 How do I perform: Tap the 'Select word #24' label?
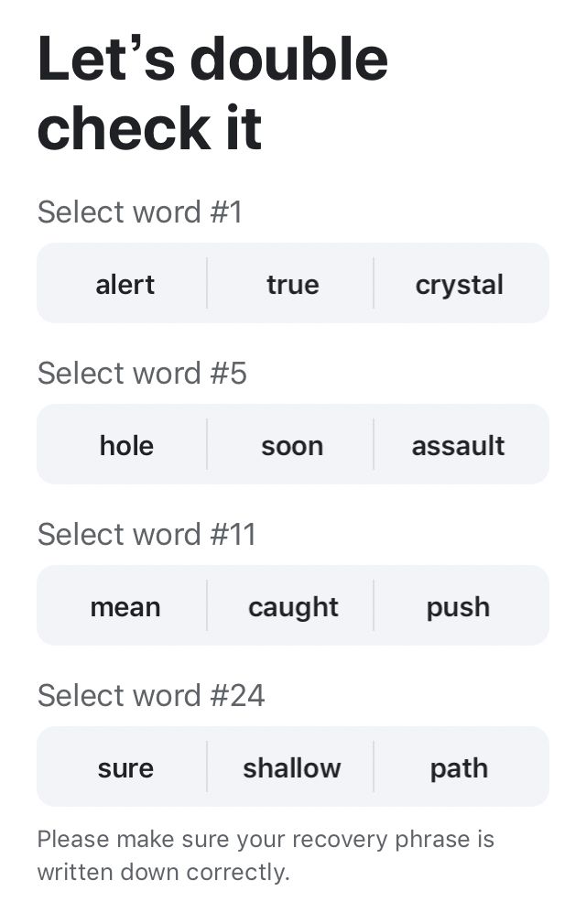[151, 696]
